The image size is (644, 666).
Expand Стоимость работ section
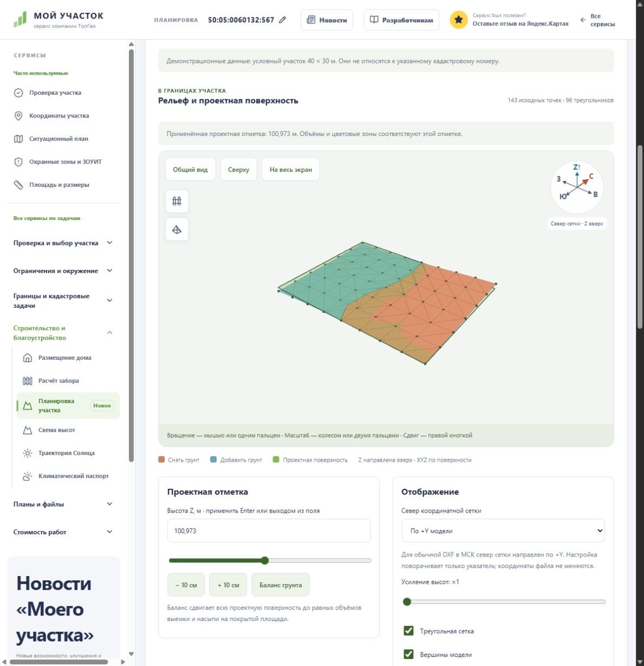click(64, 532)
